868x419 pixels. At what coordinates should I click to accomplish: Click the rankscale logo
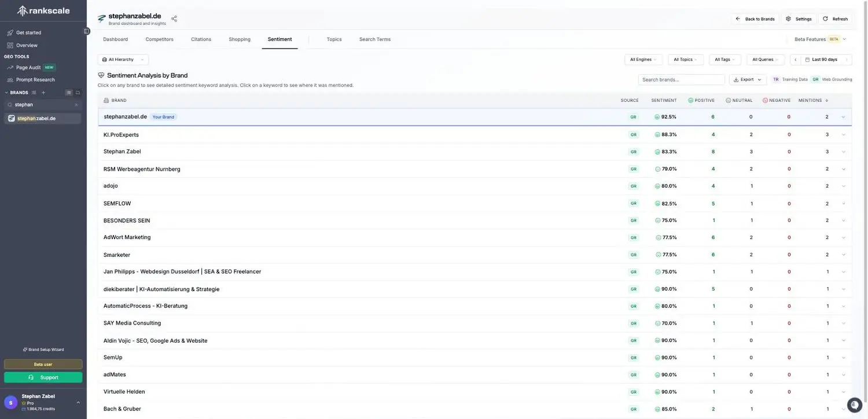[x=43, y=10]
